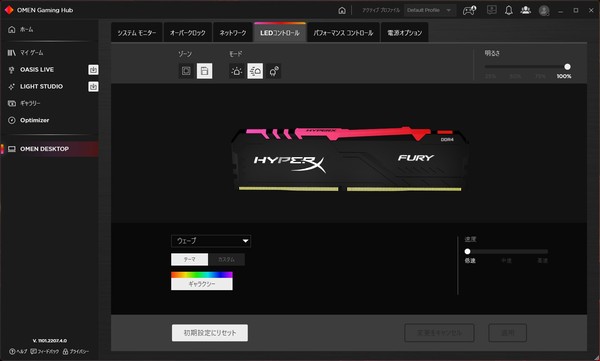The image size is (600, 361).
Task: Switch to the カスタム toggle option
Action: pos(226,259)
